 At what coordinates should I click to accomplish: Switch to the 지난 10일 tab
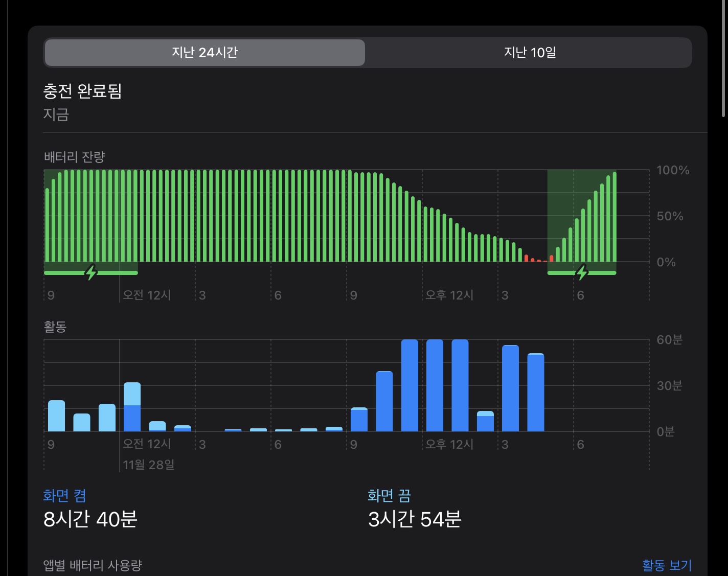[x=530, y=53]
